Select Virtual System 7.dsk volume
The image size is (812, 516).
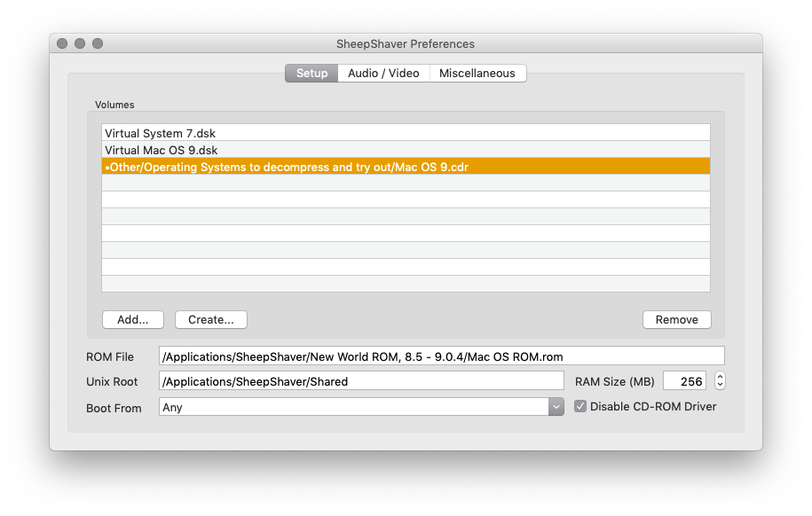pos(406,133)
